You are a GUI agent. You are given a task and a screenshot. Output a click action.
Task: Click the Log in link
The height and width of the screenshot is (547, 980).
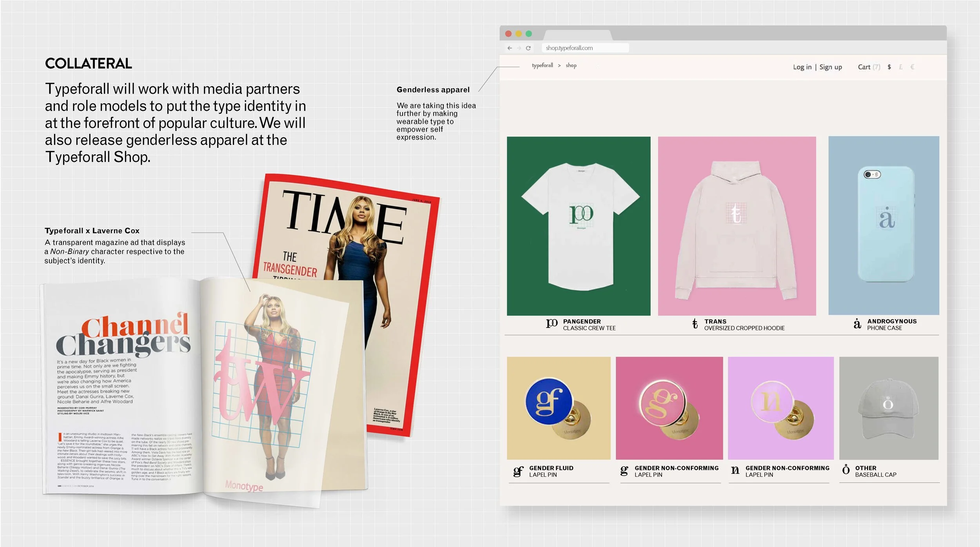[802, 67]
